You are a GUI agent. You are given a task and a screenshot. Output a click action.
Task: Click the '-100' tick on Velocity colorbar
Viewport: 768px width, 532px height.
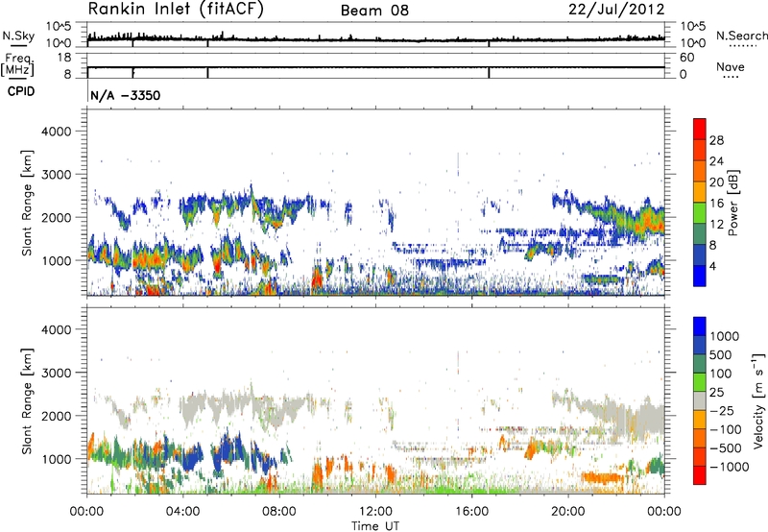click(x=726, y=429)
